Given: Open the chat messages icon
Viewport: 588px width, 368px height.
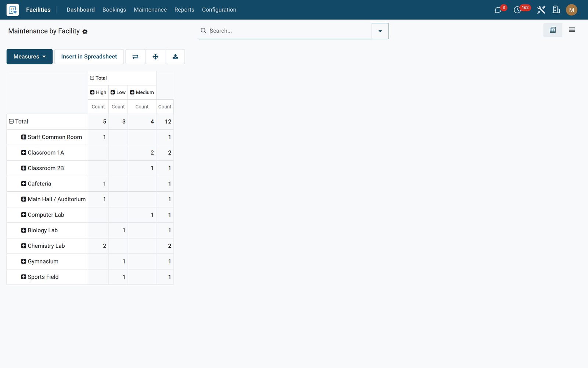Looking at the screenshot, I should [x=498, y=10].
